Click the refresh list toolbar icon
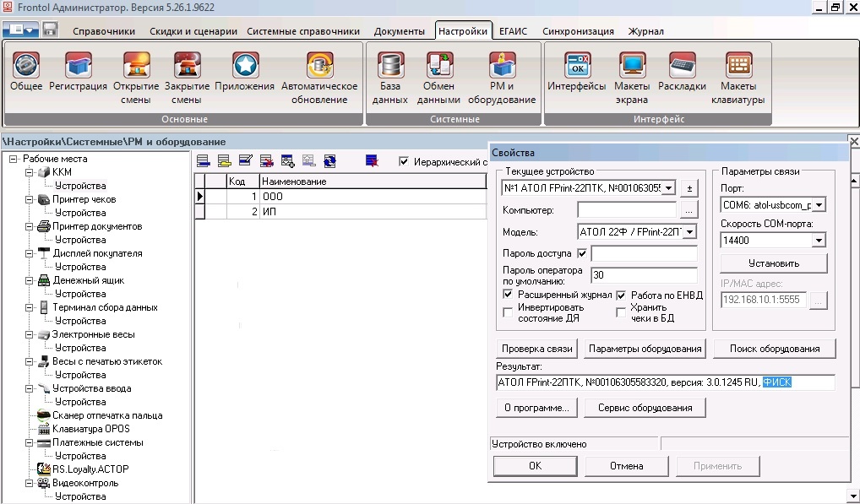Screen dimensions: 860x504 [x=329, y=161]
